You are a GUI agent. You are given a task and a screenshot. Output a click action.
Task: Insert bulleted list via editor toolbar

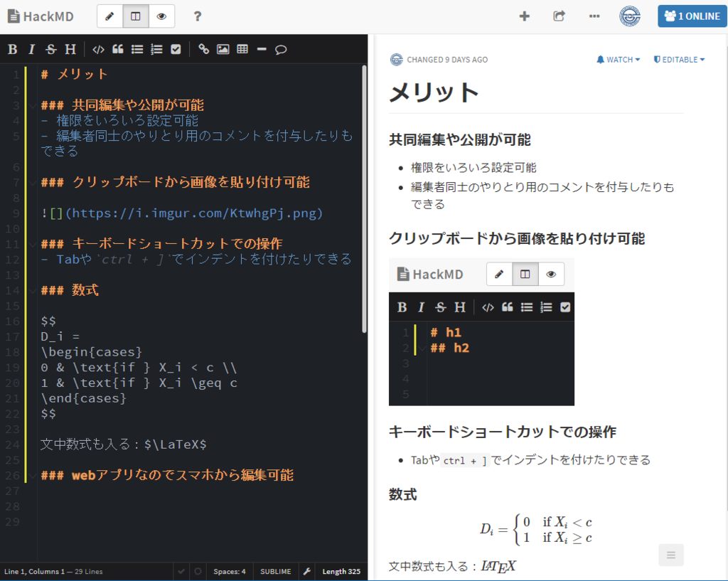point(137,49)
